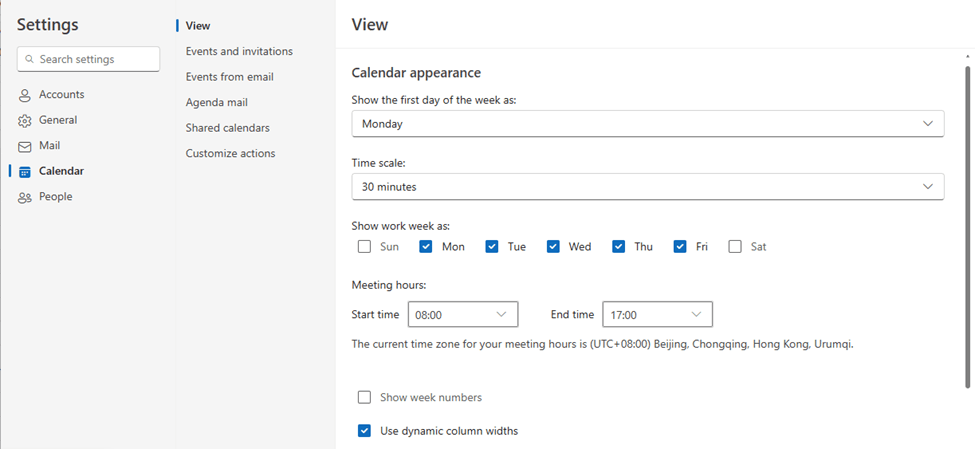Viewport: 975px width, 449px height.
Task: Click the Calendar icon in sidebar
Action: tap(25, 172)
